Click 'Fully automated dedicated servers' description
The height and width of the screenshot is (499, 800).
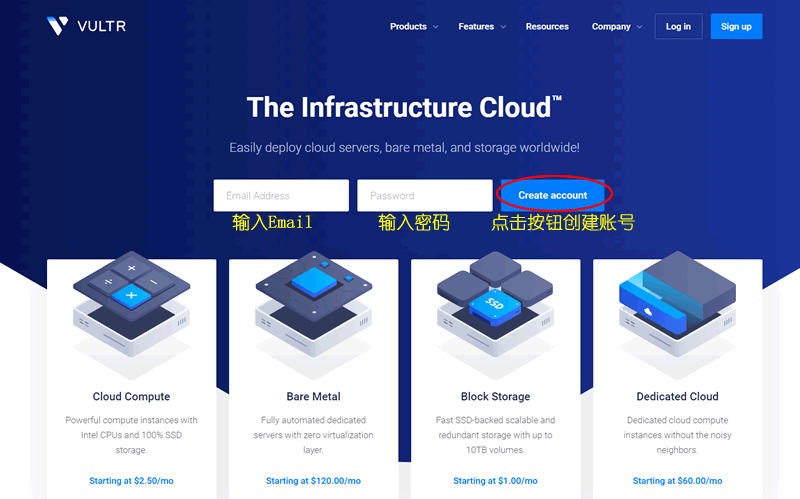point(313,435)
